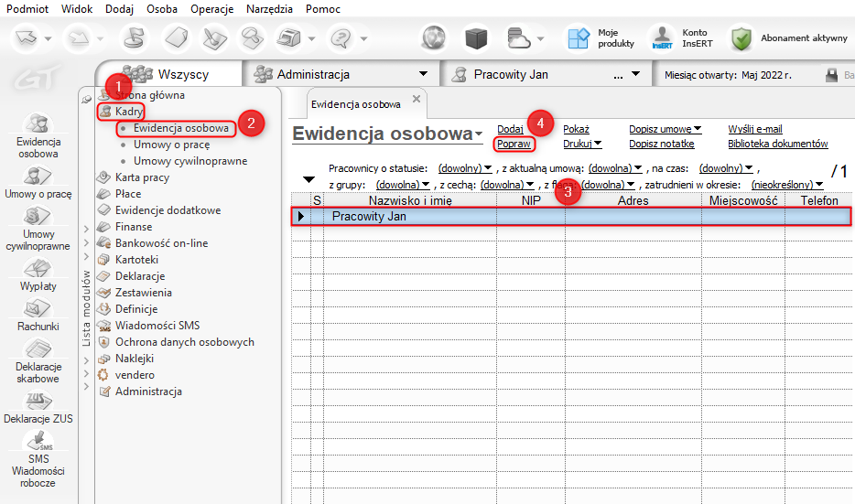Open Ochrona danych osobowych module
Screen dimensions: 855x504
click(x=184, y=342)
